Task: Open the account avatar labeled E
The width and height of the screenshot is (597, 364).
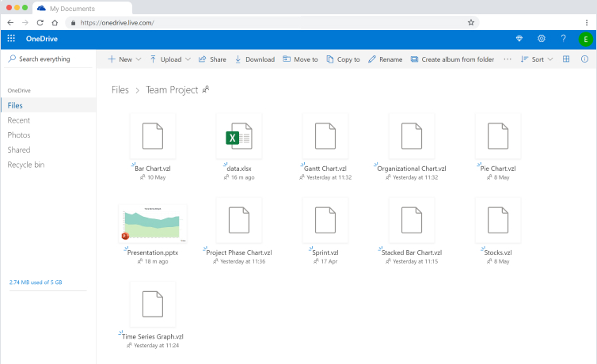Action: pyautogui.click(x=585, y=39)
